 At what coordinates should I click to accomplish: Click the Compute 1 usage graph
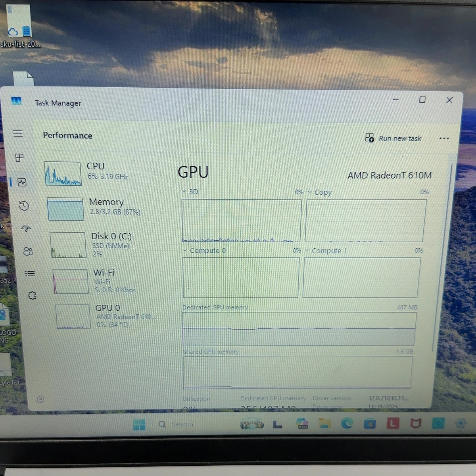pyautogui.click(x=361, y=278)
